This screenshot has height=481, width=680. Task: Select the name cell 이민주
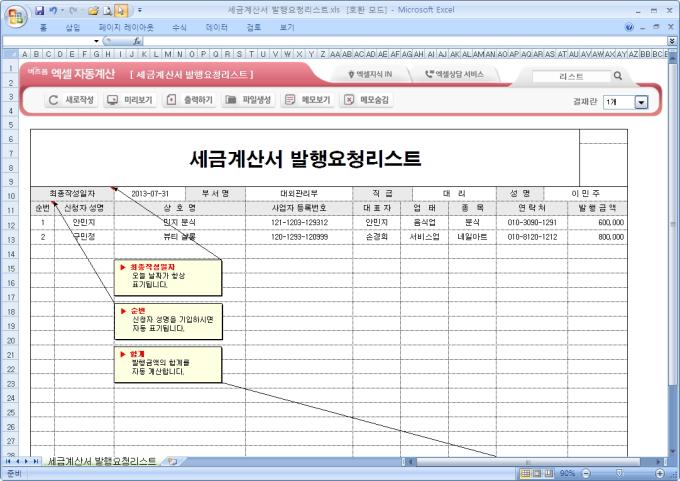pos(585,193)
